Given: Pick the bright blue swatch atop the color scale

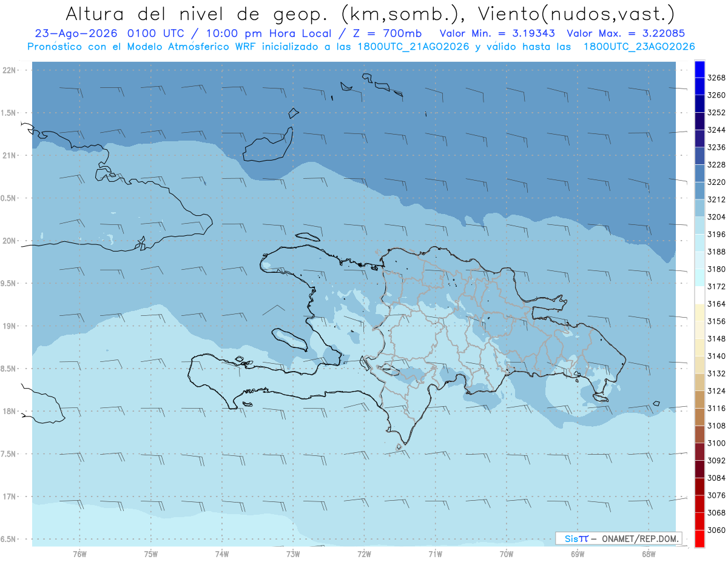Looking at the screenshot, I should [x=699, y=69].
